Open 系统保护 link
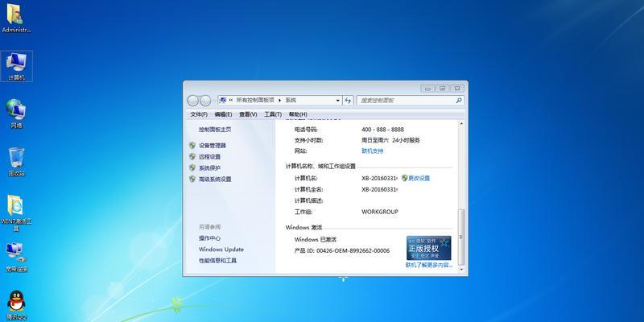The height and width of the screenshot is (322, 644). [209, 168]
